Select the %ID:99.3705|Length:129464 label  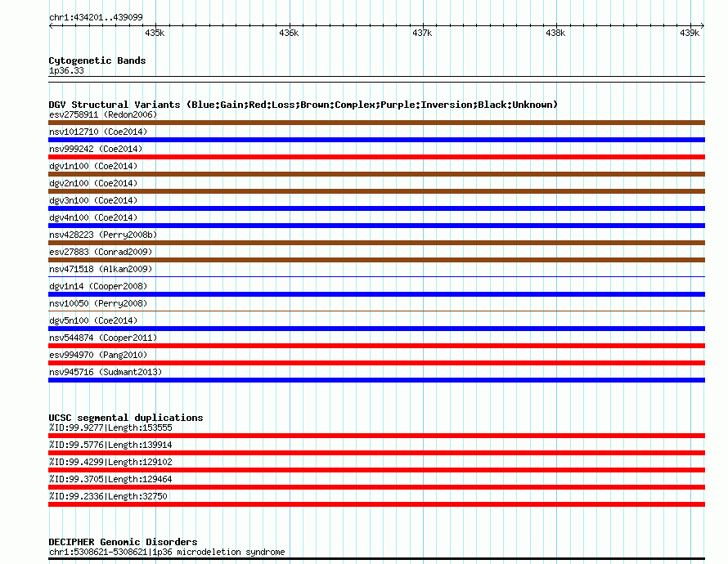pyautogui.click(x=110, y=479)
